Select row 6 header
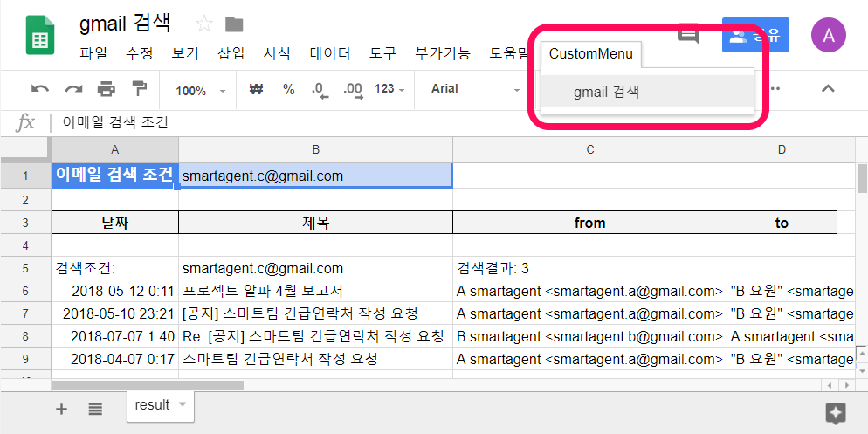 click(x=25, y=291)
